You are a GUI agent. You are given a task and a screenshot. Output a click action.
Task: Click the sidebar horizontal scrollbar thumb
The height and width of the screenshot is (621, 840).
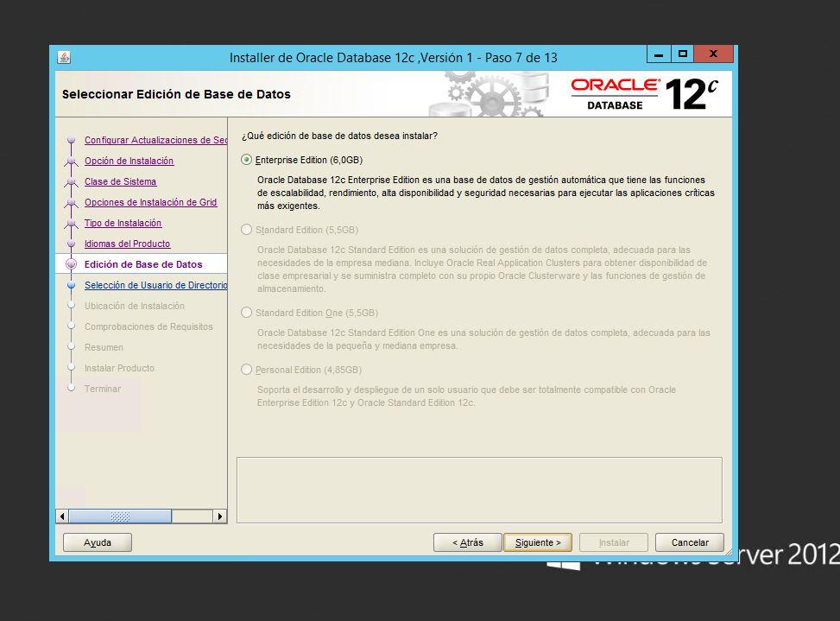coord(120,516)
